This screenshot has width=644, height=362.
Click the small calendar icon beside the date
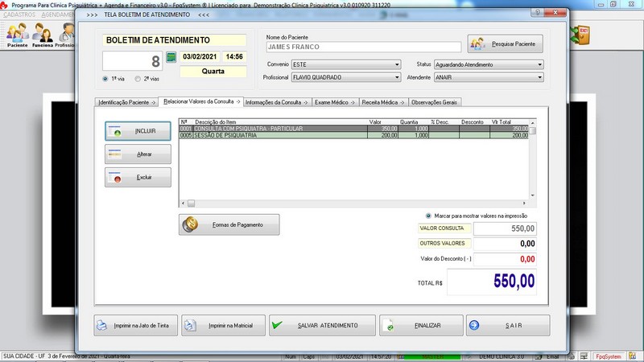pos(171,58)
